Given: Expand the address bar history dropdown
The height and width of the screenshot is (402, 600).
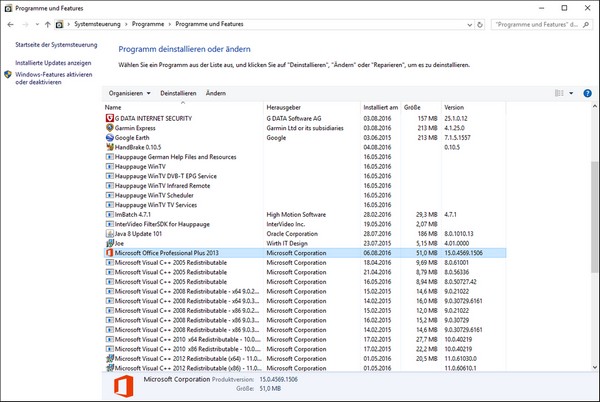Looking at the screenshot, I should [x=470, y=24].
